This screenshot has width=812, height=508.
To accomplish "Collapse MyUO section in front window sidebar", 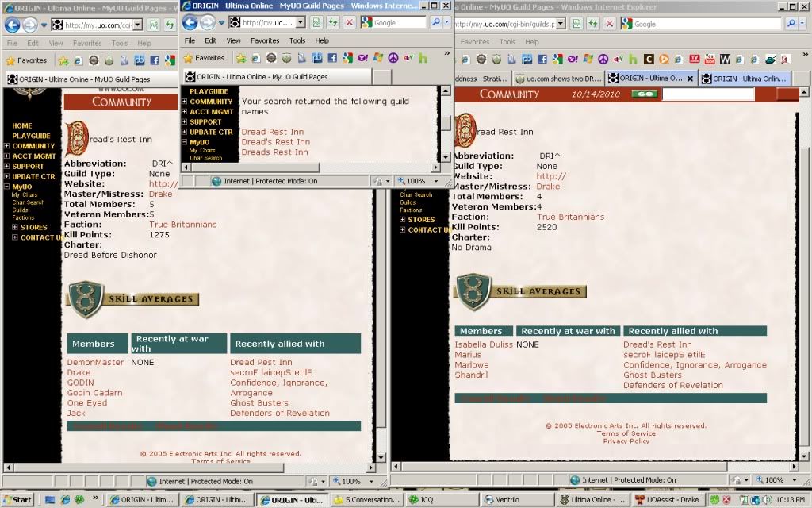I will [x=184, y=142].
